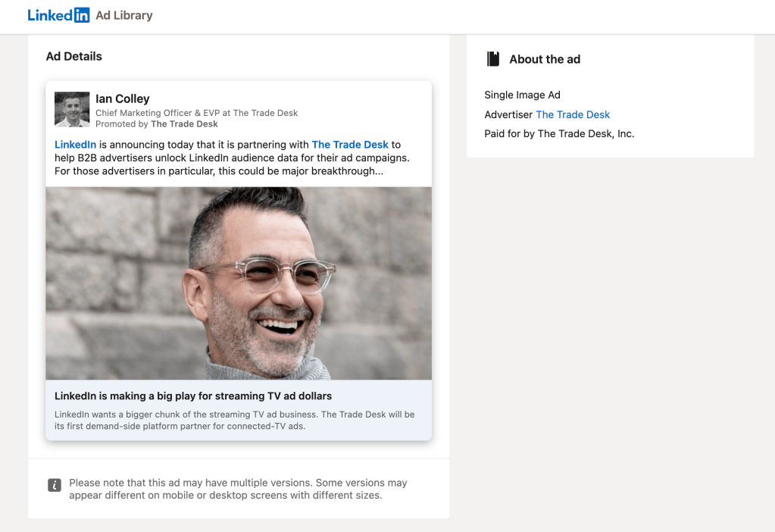The image size is (775, 532).
Task: Click the Chief Marketing Officer subtitle text
Action: 197,113
